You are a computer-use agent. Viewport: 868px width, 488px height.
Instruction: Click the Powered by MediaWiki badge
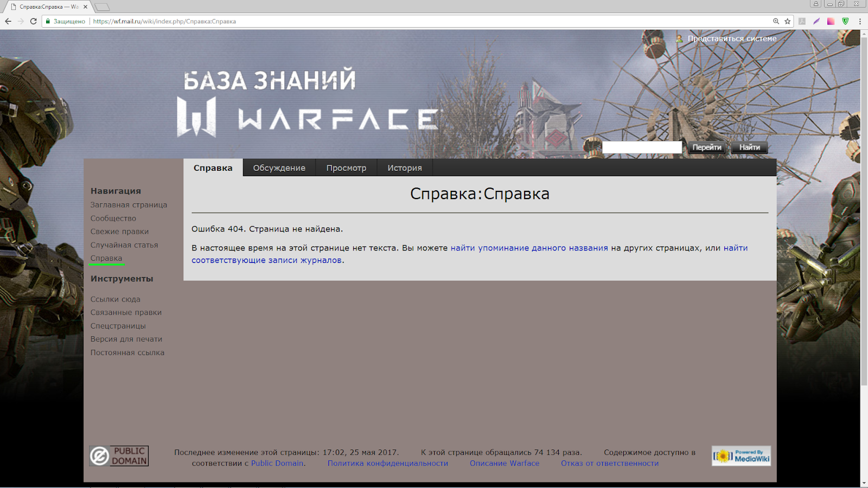(x=742, y=456)
